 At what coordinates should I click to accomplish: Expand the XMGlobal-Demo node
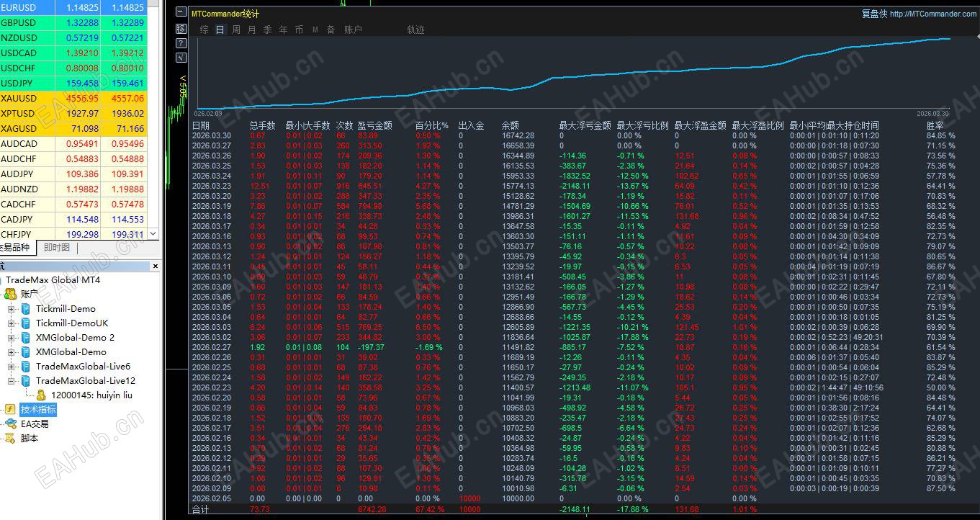coord(12,352)
